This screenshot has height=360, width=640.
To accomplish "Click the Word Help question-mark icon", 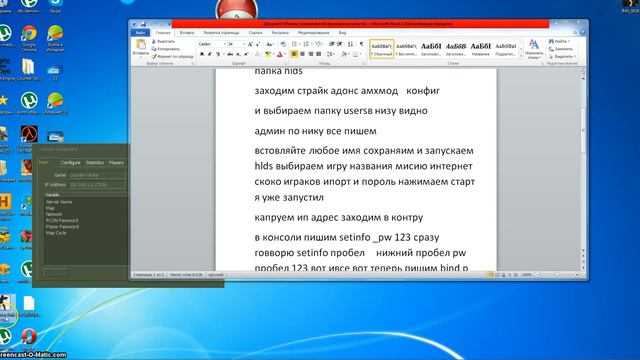I will coord(582,32).
